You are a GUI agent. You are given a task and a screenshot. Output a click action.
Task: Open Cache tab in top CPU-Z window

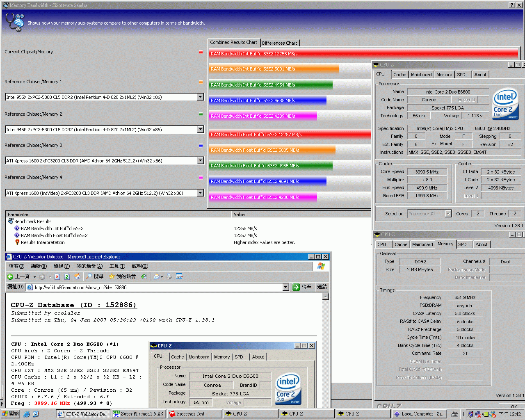click(400, 75)
